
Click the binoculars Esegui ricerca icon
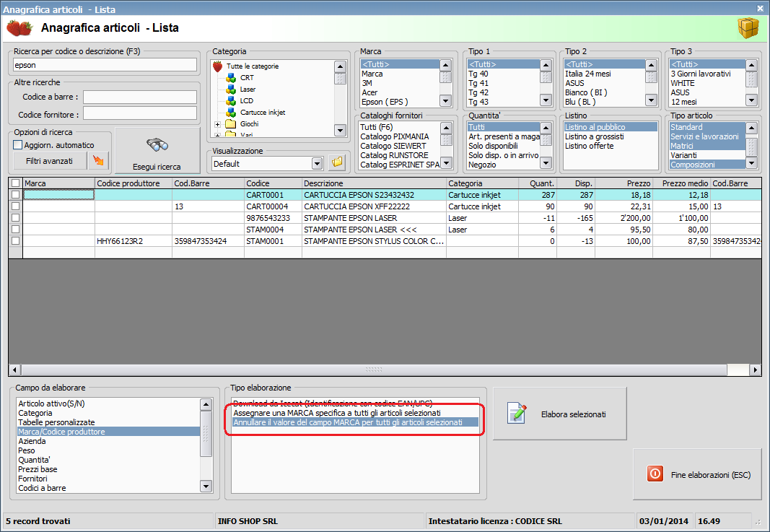click(x=157, y=145)
